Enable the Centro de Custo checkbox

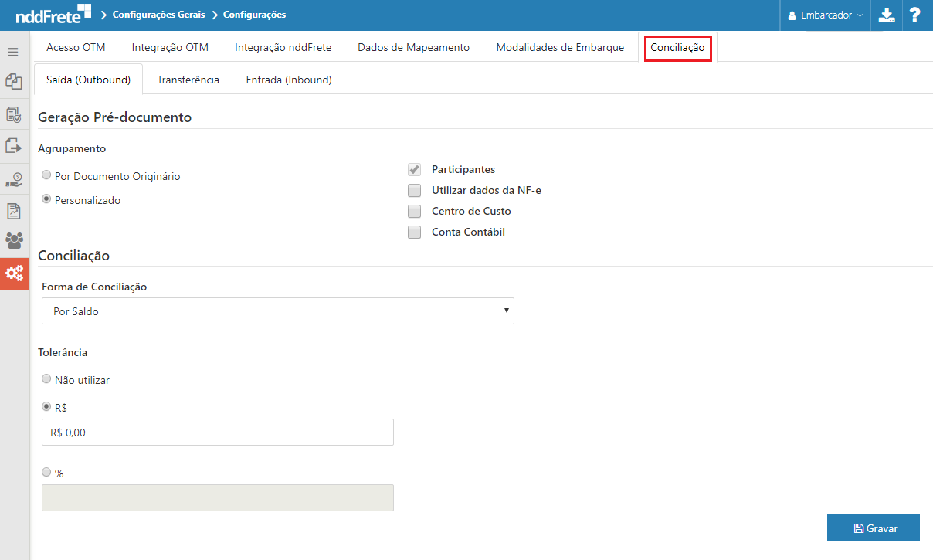click(x=415, y=211)
